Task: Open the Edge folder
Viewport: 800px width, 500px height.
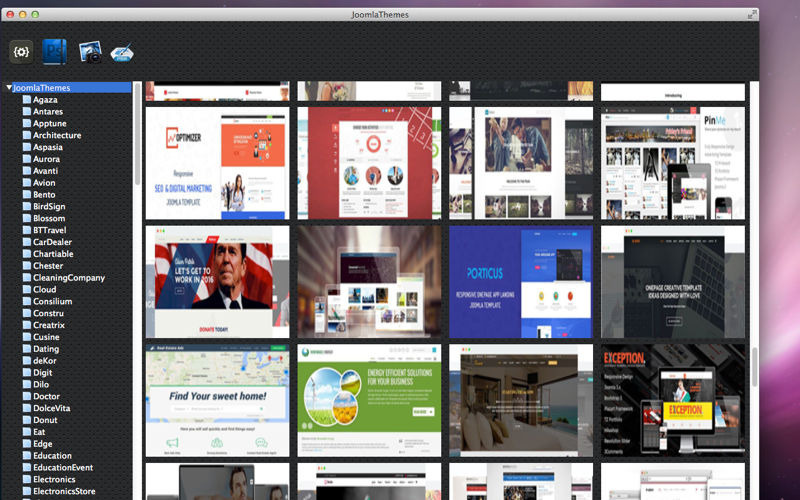Action: [x=42, y=443]
